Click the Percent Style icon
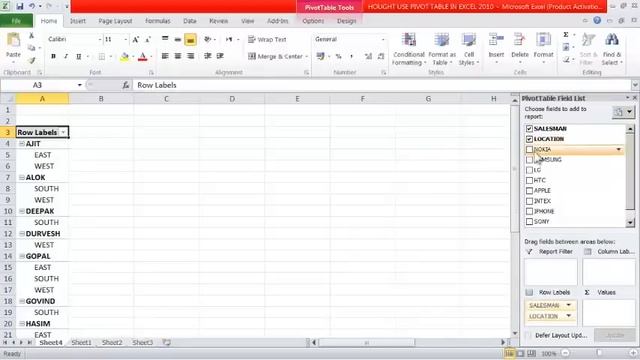Screen dimensions: 640x360 (338, 56)
